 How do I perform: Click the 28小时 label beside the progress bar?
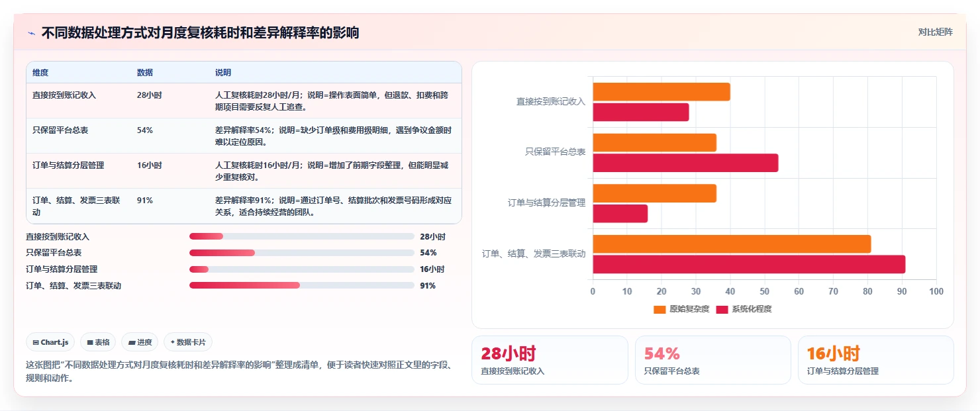[432, 237]
